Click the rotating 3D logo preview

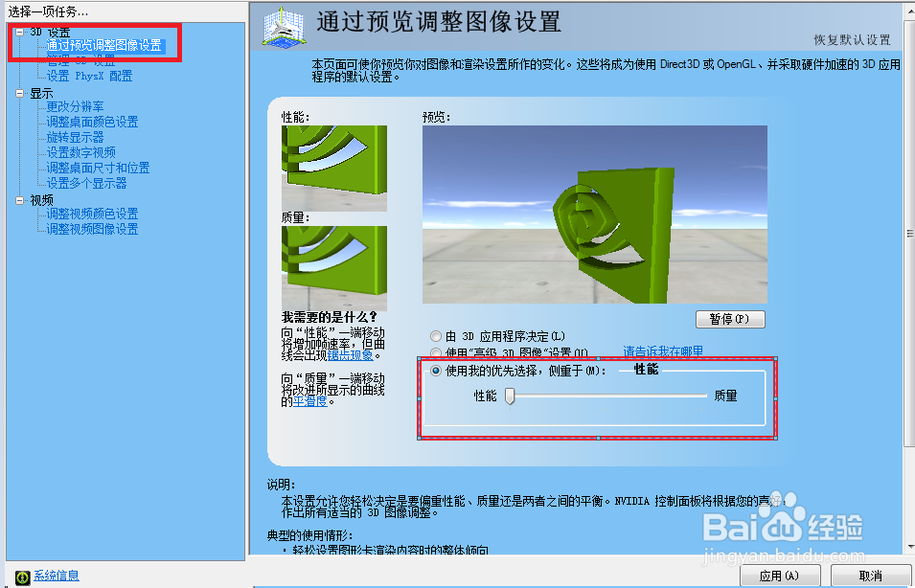coord(595,215)
